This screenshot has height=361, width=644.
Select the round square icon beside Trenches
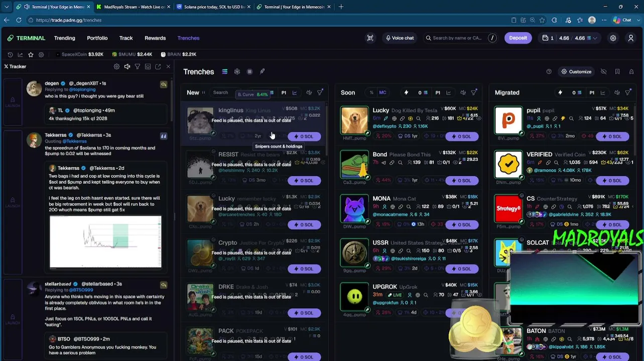click(249, 72)
